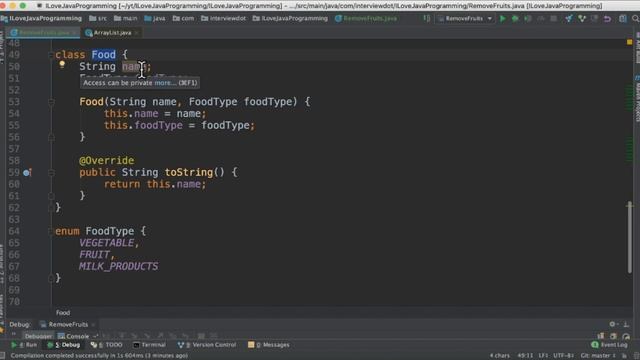Screen dimensions: 640x360
Task: Open the Messages tool window
Action: click(269, 345)
